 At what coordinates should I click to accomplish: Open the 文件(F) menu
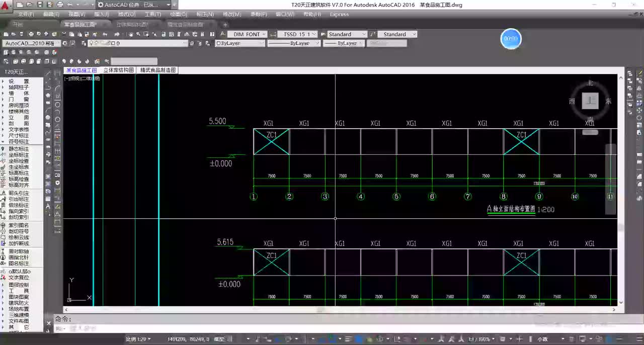click(26, 14)
